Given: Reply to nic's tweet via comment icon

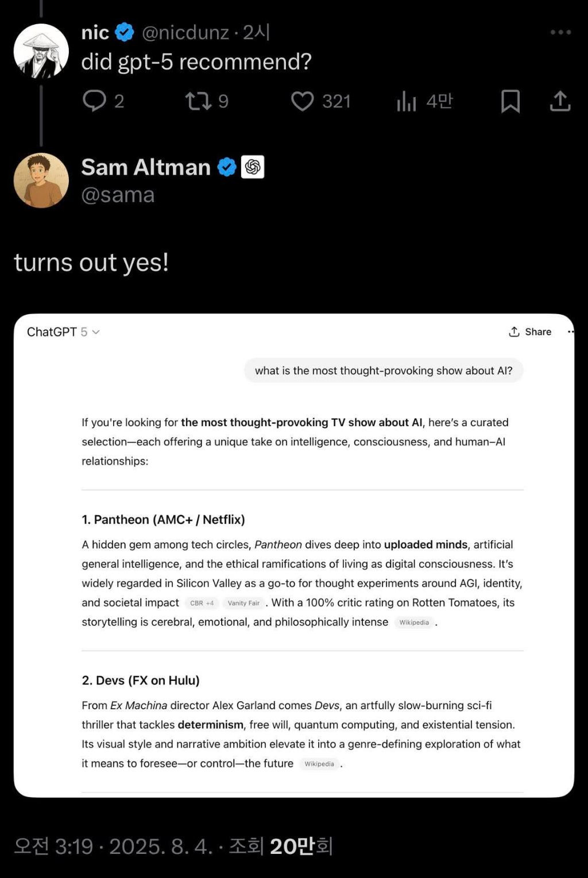Looking at the screenshot, I should coord(95,101).
